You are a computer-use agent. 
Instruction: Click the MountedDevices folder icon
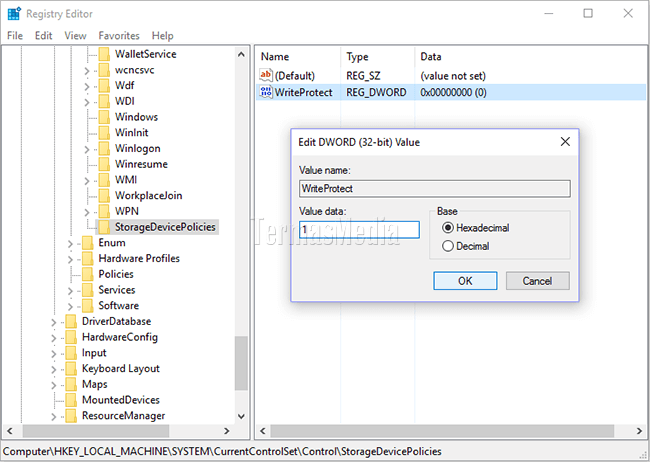(71, 400)
